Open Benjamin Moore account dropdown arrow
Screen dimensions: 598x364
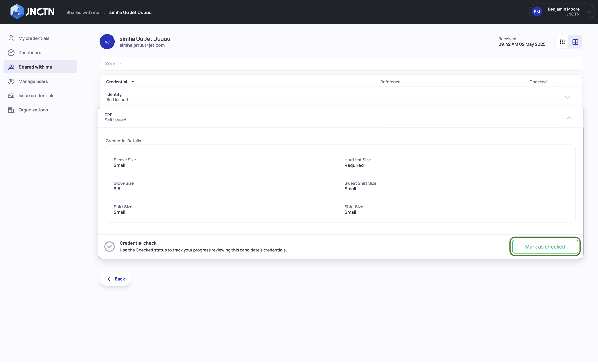pyautogui.click(x=588, y=12)
